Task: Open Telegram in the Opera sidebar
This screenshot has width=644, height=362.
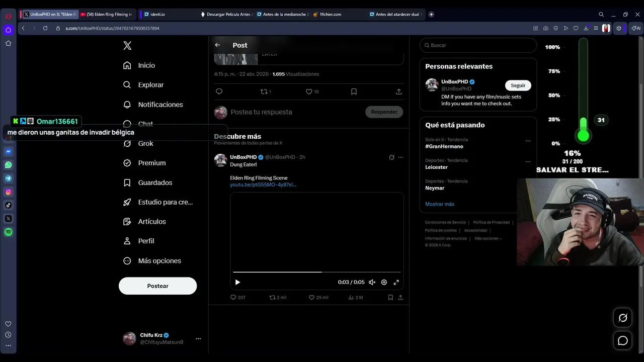Action: (8, 178)
